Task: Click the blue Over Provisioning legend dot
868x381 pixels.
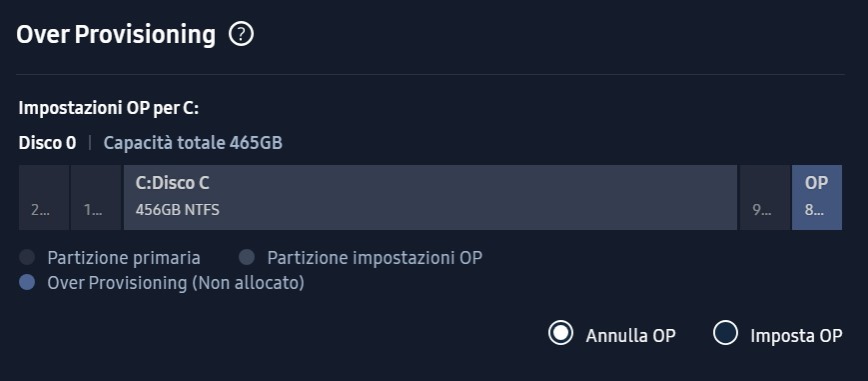Action: pyautogui.click(x=27, y=282)
